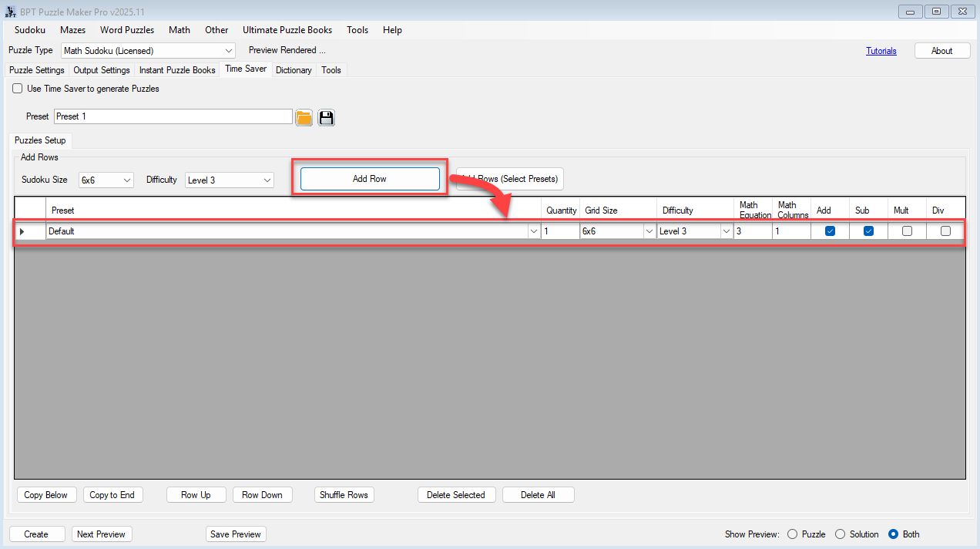Image resolution: width=980 pixels, height=549 pixels.
Task: Expand the Sudoku Size dropdown
Action: point(127,180)
